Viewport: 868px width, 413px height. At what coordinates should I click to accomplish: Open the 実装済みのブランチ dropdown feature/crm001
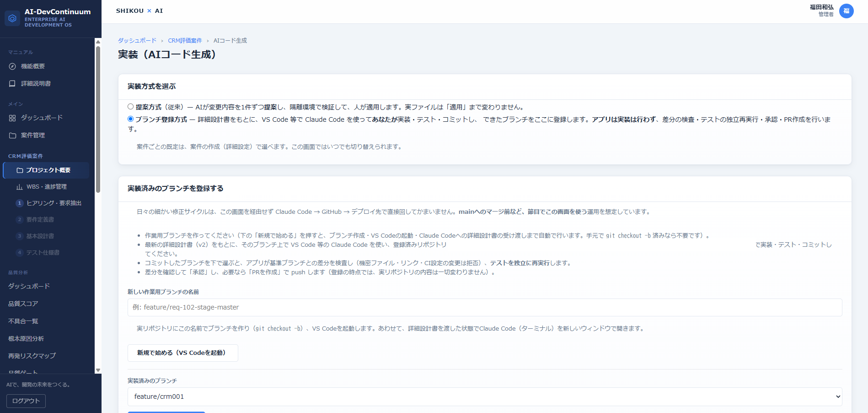(x=485, y=397)
